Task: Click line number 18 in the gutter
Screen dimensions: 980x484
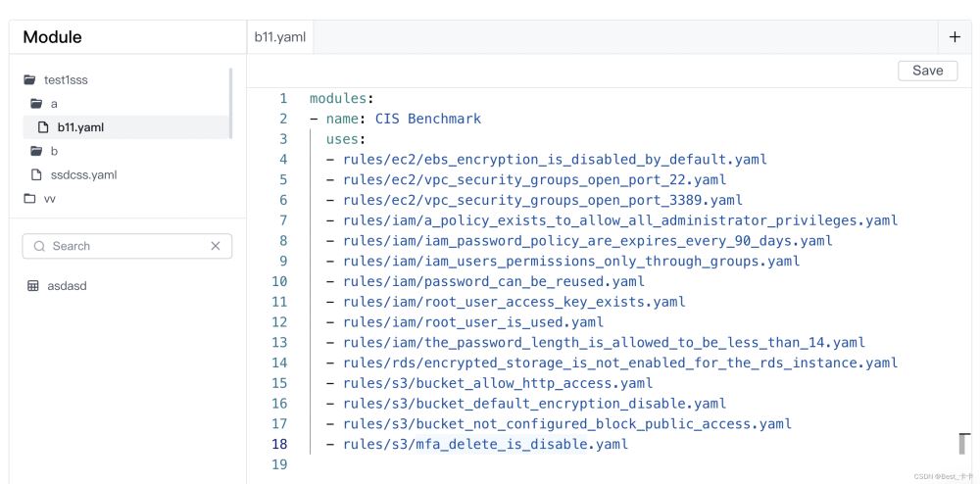Action: tap(279, 444)
